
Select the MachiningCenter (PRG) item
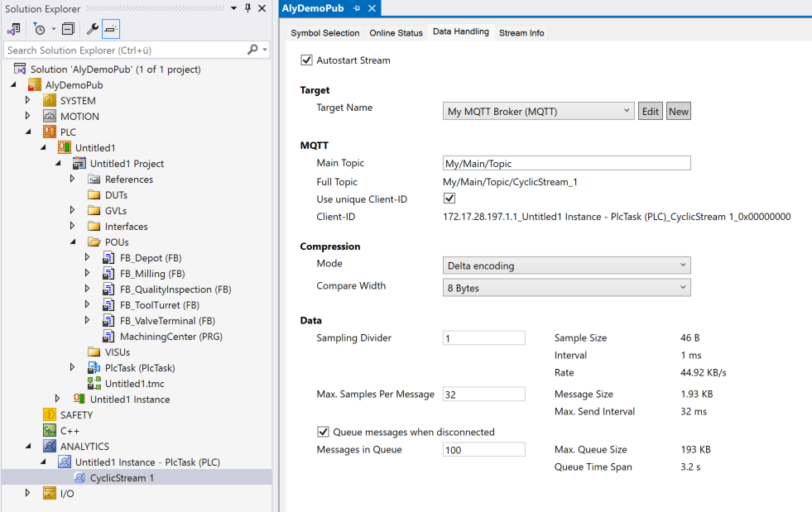point(171,337)
